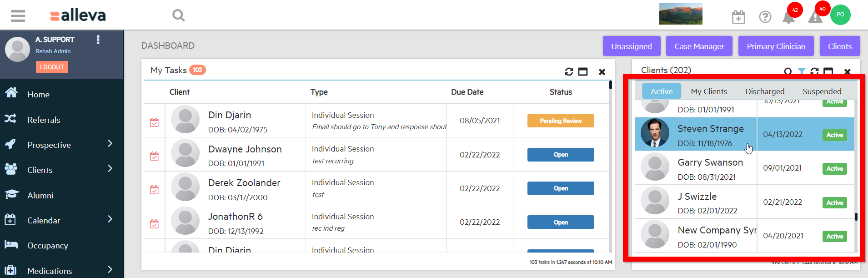Open the hamburger navigation menu
The height and width of the screenshot is (278, 868).
point(18,16)
